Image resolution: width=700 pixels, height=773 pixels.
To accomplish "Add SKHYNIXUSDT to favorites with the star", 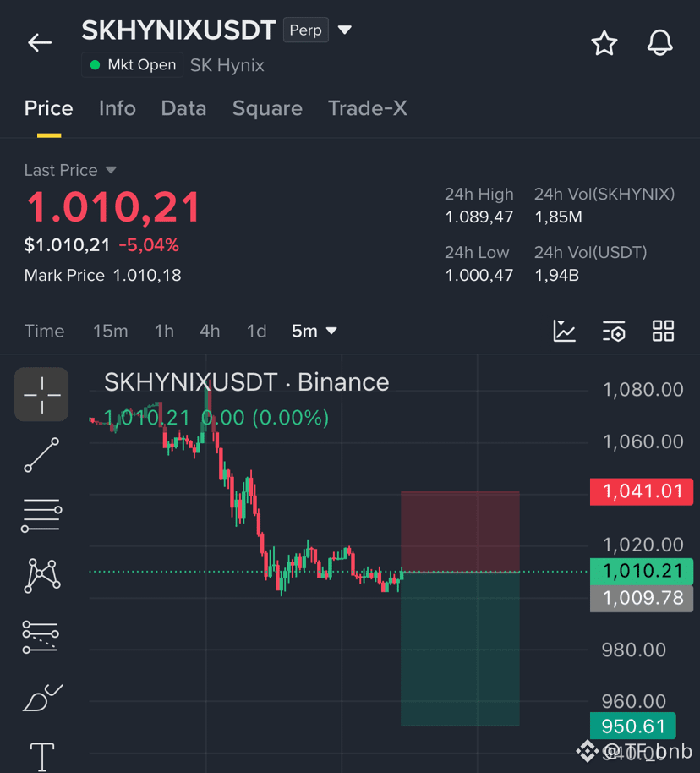I will (604, 43).
